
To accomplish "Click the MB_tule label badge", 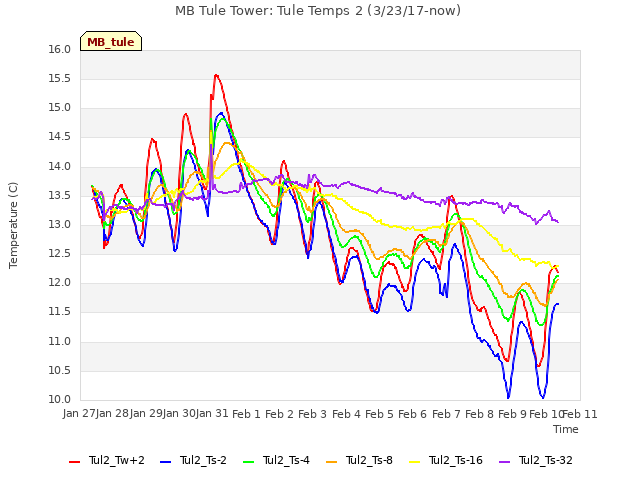I will [111, 41].
